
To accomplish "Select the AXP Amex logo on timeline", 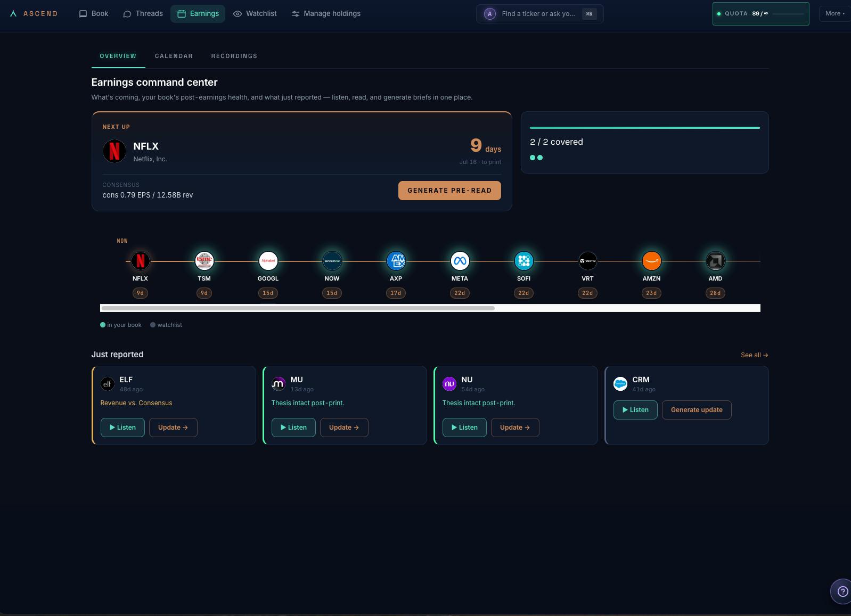I will (396, 261).
